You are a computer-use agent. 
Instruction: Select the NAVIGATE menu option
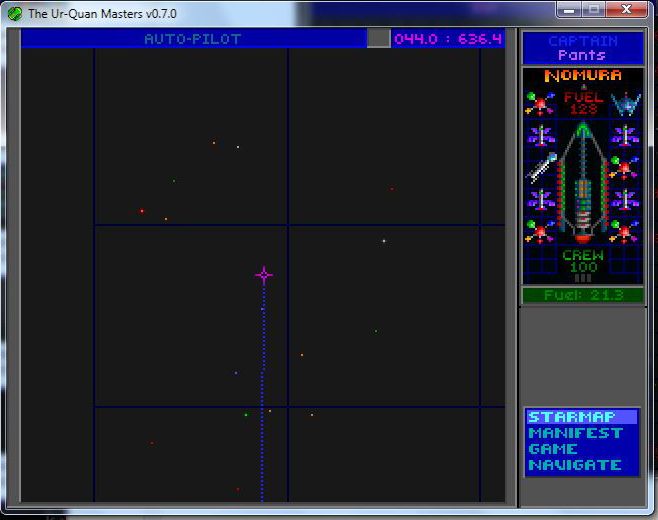(575, 465)
